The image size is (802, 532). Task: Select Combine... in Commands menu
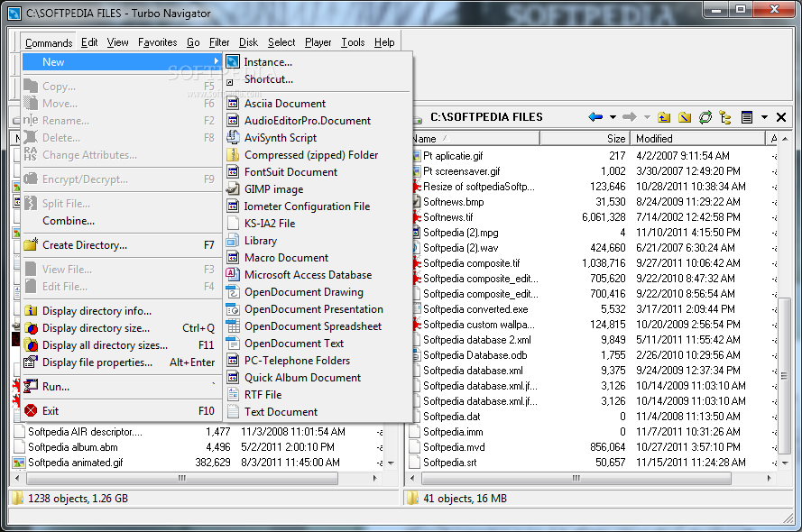(122, 221)
